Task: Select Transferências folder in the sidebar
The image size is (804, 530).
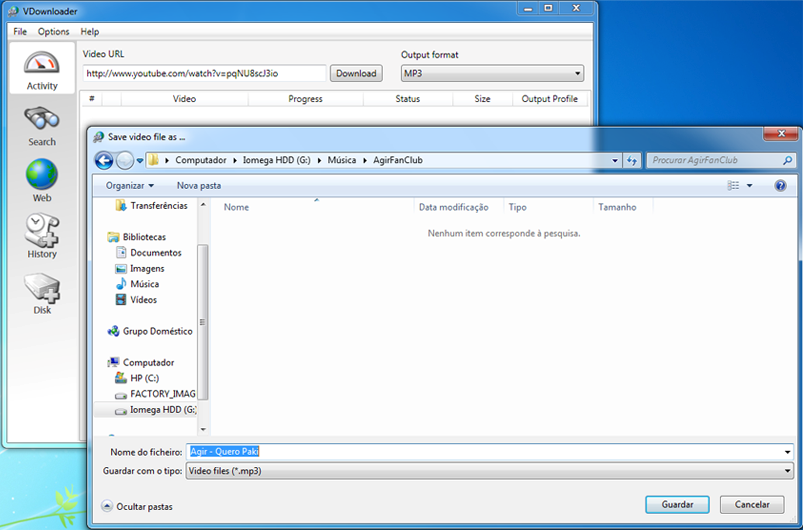Action: [x=151, y=206]
